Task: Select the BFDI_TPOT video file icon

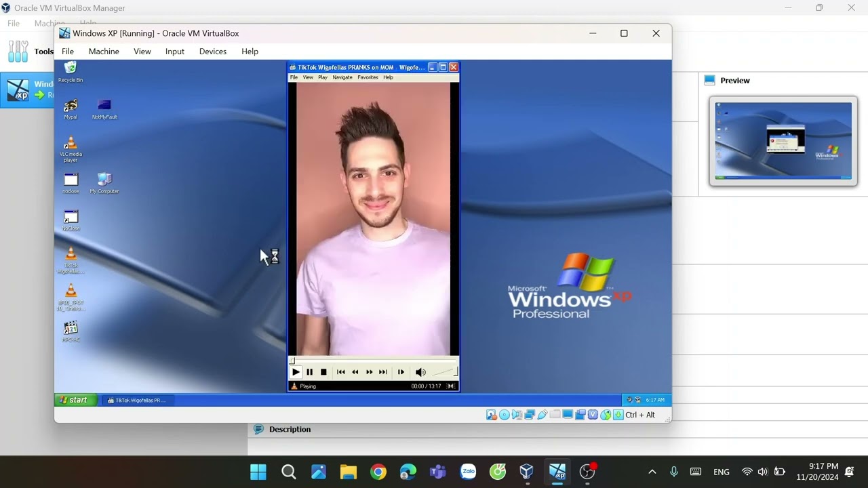Action: click(71, 298)
